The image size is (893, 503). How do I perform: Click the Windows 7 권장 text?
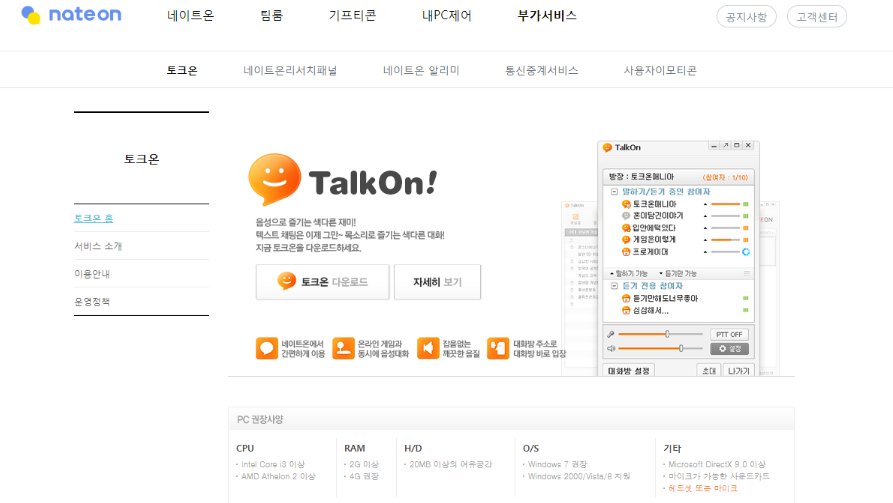coord(557,464)
